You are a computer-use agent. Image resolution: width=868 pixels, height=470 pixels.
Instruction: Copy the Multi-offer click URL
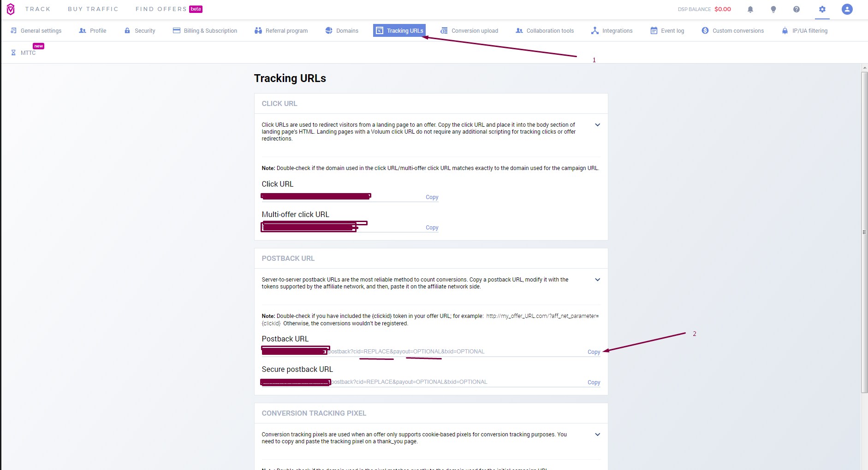point(432,228)
